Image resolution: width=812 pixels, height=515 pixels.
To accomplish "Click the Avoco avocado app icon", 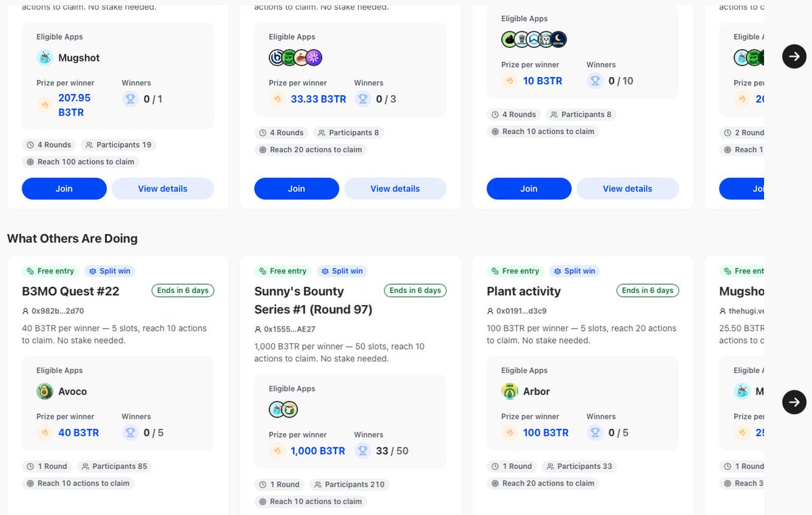I will click(x=45, y=391).
